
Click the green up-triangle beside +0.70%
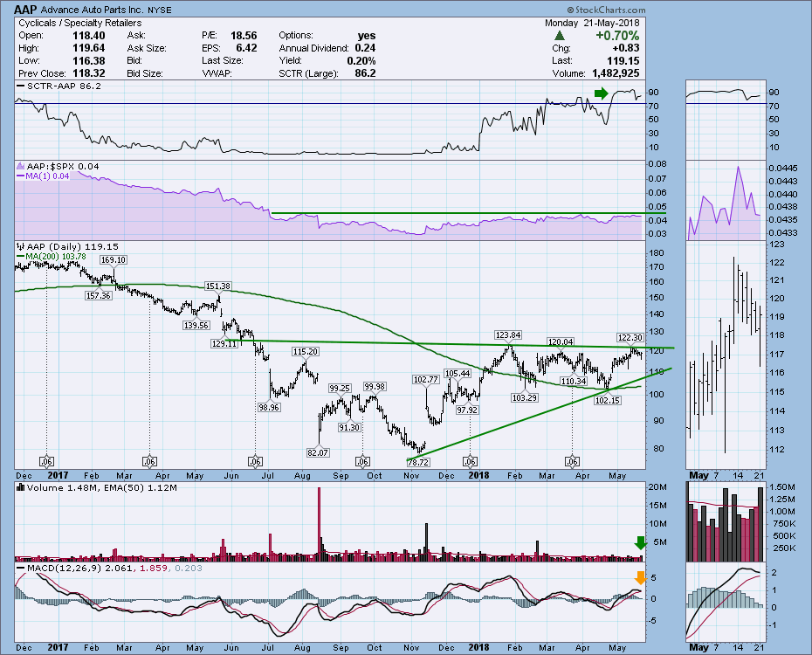point(560,36)
